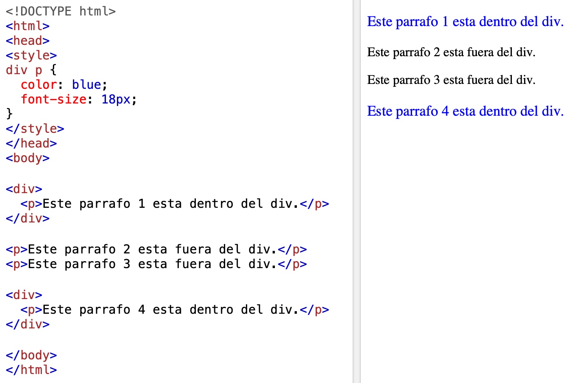Viewport: 588px width, 383px height.
Task: Click the code line with parrafo 1
Action: pyautogui.click(x=175, y=204)
